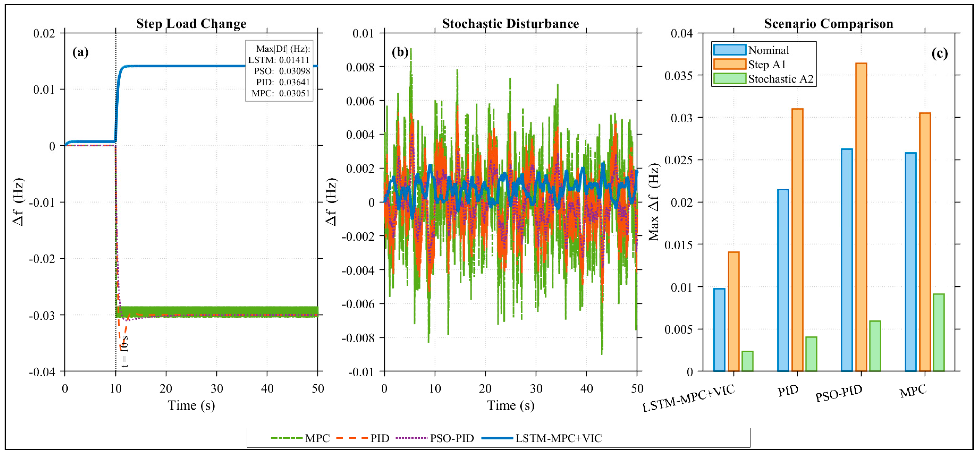980x456 pixels.
Task: Click the panel label '(c)'
Action: (x=940, y=53)
